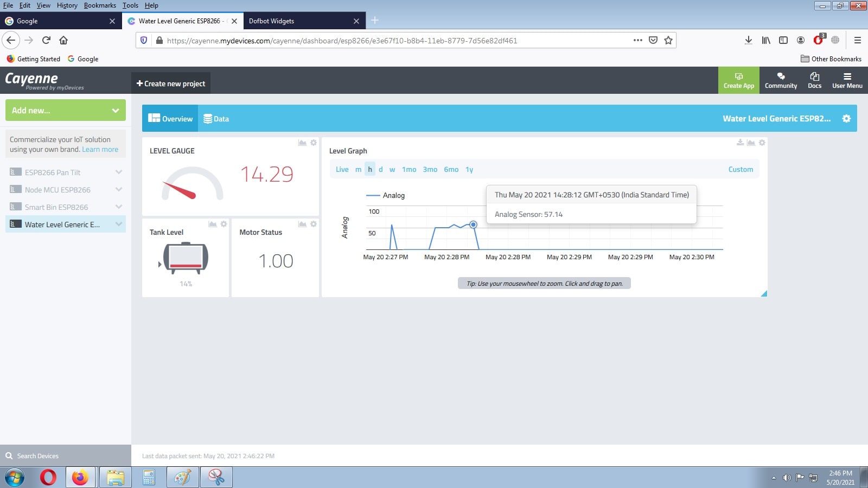Select the 1mo time range
The width and height of the screenshot is (868, 488).
click(409, 169)
